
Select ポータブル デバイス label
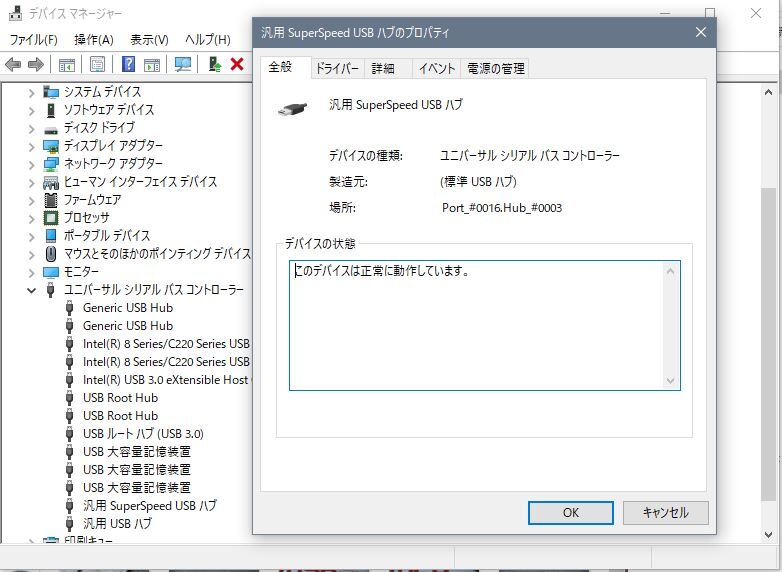107,236
